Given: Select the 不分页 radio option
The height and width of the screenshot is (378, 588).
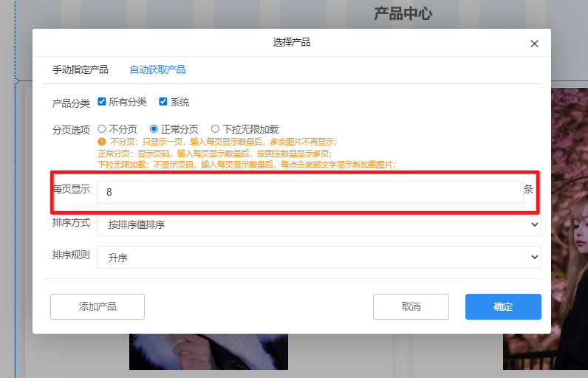Looking at the screenshot, I should pos(102,129).
